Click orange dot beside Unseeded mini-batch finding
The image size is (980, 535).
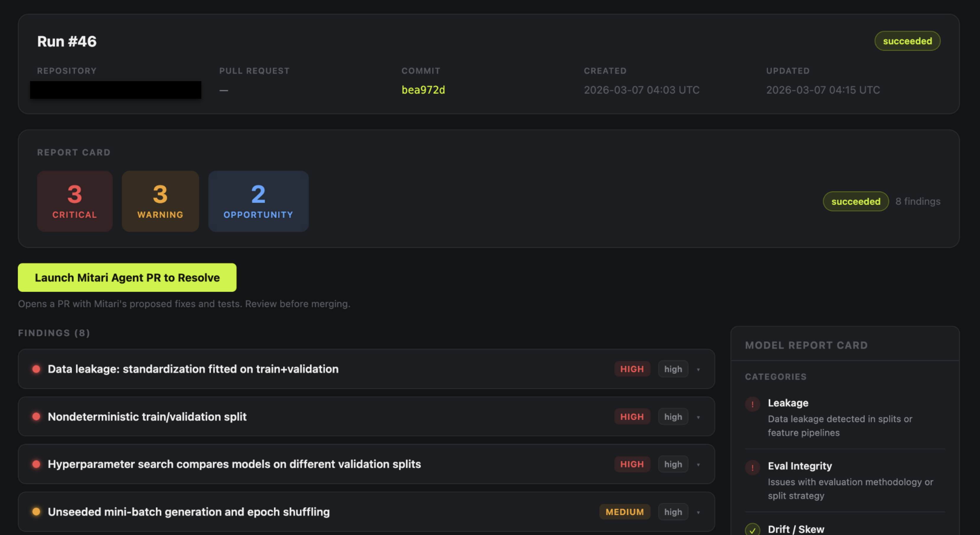36,511
